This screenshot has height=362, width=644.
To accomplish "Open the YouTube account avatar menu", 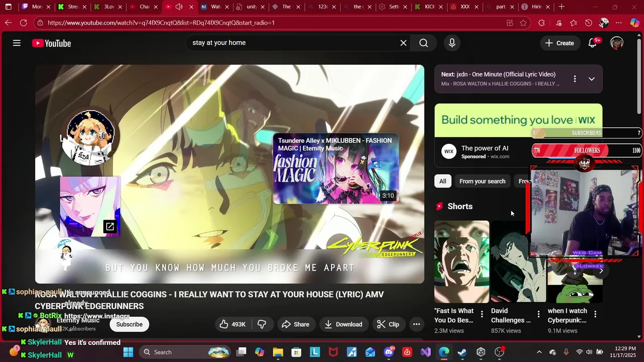I will [x=617, y=43].
